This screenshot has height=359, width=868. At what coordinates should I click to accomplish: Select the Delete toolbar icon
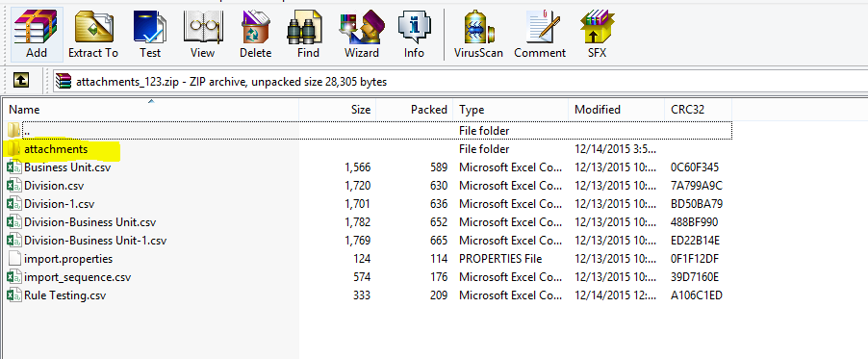tap(256, 35)
